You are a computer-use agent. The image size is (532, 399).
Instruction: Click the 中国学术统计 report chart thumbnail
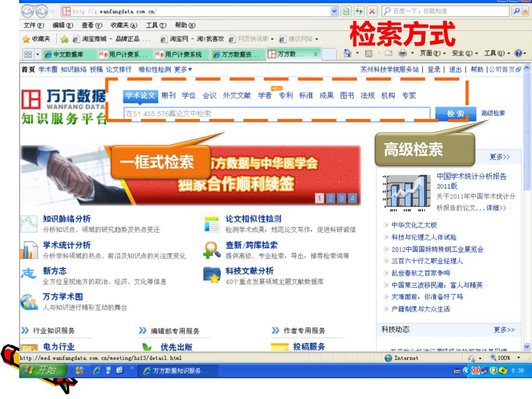(x=406, y=192)
